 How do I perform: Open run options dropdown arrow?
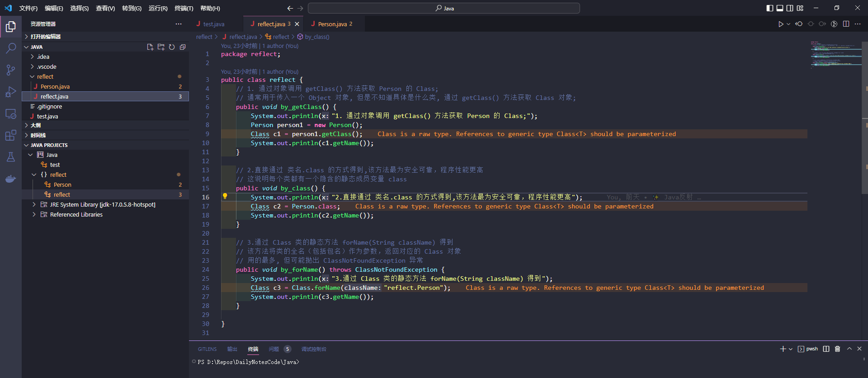tap(788, 24)
